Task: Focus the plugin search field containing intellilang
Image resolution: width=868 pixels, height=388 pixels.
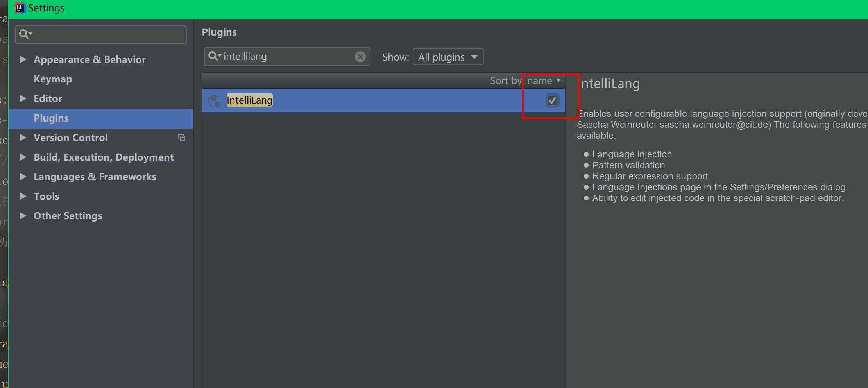Action: (x=287, y=57)
